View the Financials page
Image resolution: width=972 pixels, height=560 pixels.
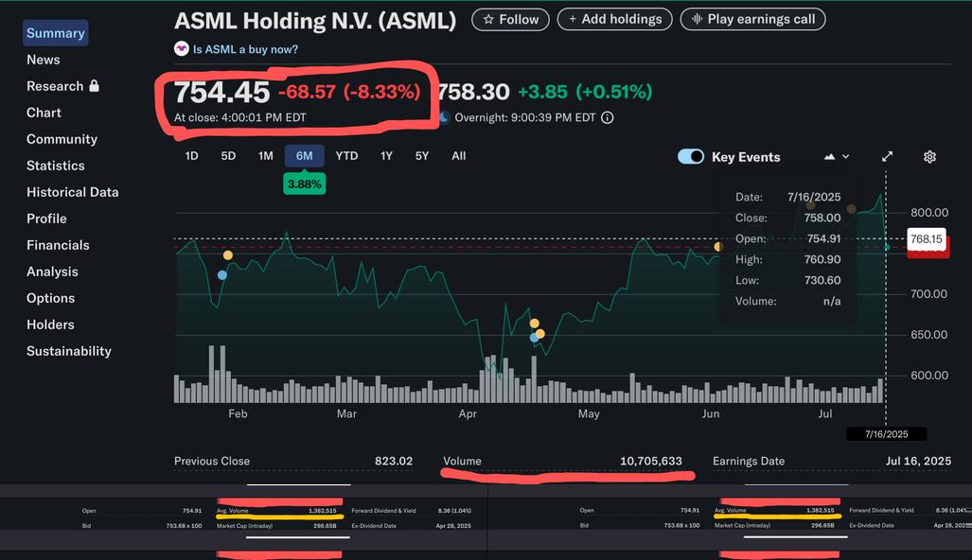[58, 245]
